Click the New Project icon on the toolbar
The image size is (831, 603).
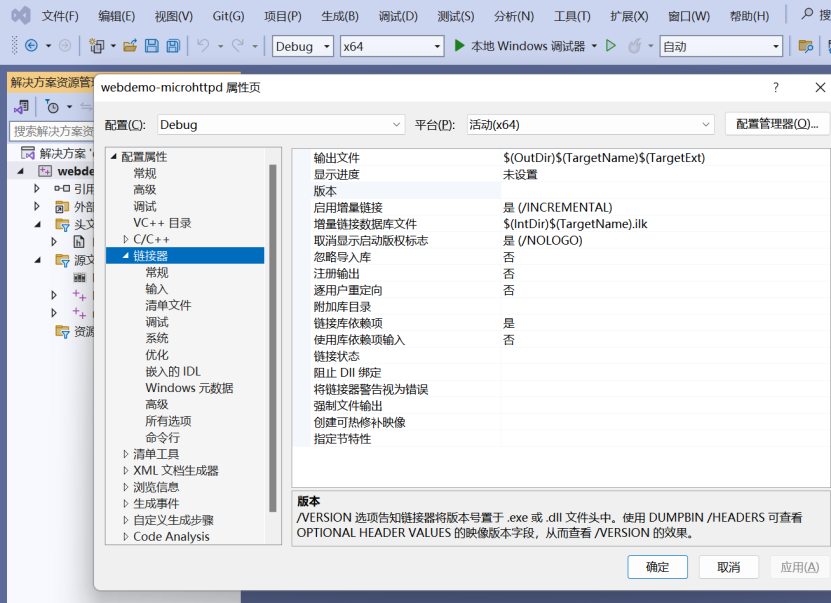click(x=96, y=46)
